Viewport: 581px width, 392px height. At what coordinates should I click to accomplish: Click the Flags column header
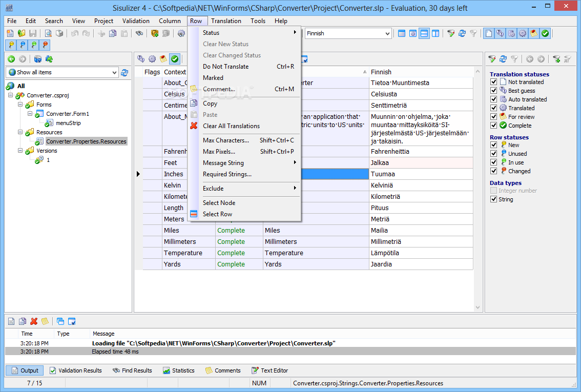click(152, 72)
